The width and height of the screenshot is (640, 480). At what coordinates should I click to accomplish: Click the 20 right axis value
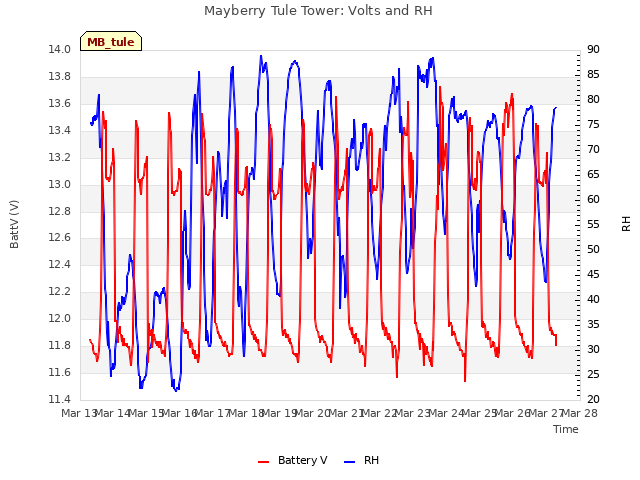593,399
